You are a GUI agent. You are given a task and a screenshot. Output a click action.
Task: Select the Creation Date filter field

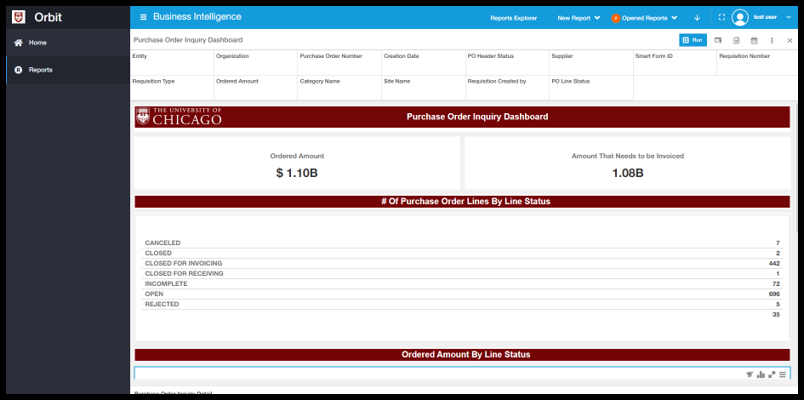(424, 63)
